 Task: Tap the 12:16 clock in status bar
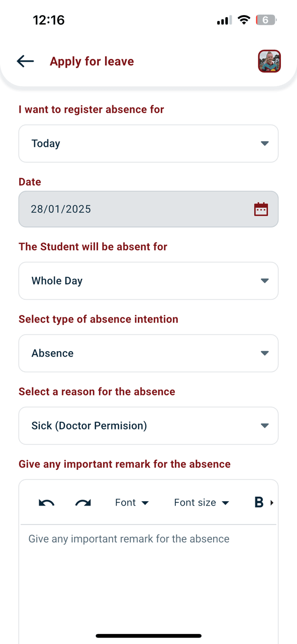point(49,20)
